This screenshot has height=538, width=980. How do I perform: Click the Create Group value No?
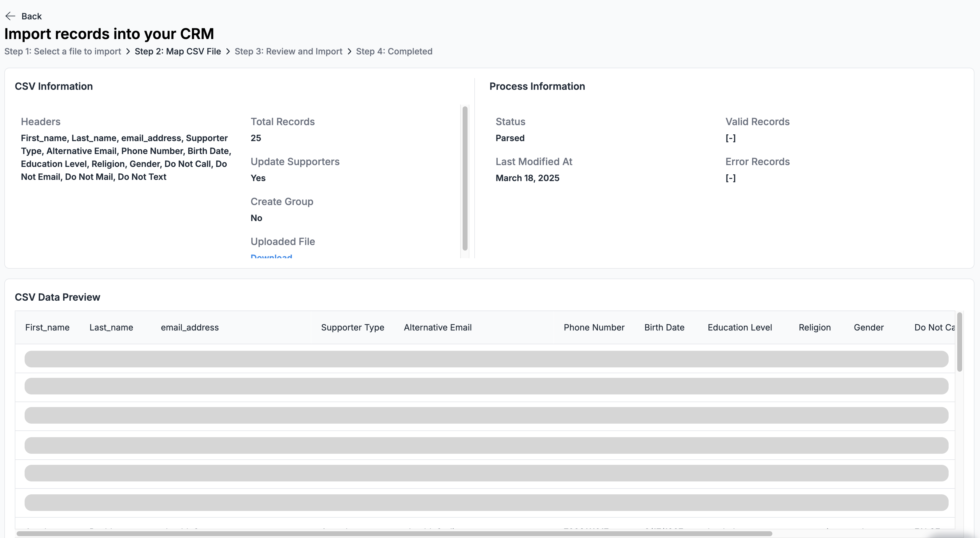(257, 218)
